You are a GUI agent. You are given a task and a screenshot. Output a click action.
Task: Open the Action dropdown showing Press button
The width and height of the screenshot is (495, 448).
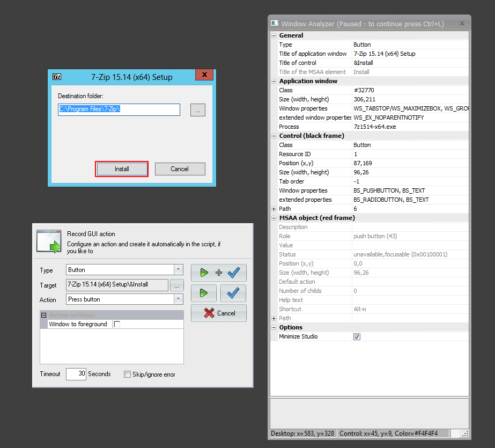(178, 299)
